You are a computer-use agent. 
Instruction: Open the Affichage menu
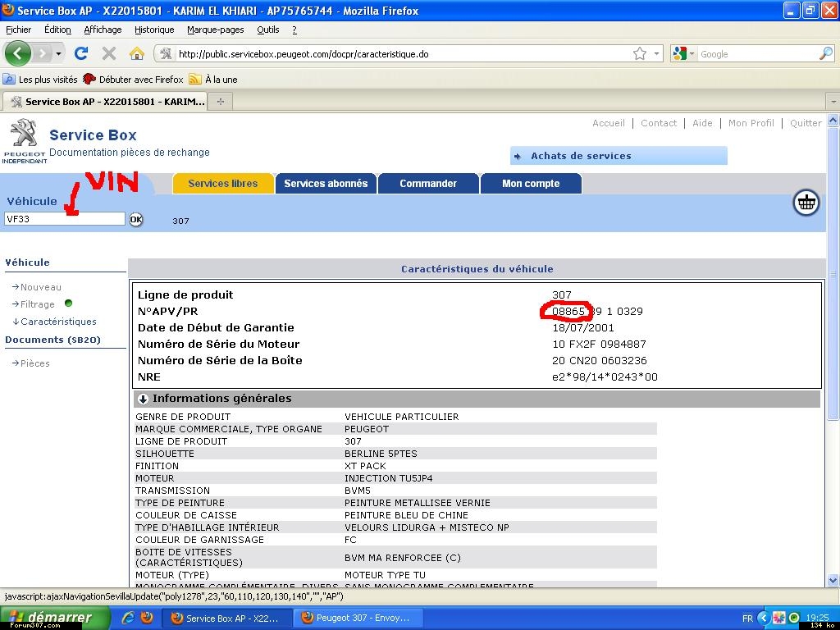(x=103, y=30)
